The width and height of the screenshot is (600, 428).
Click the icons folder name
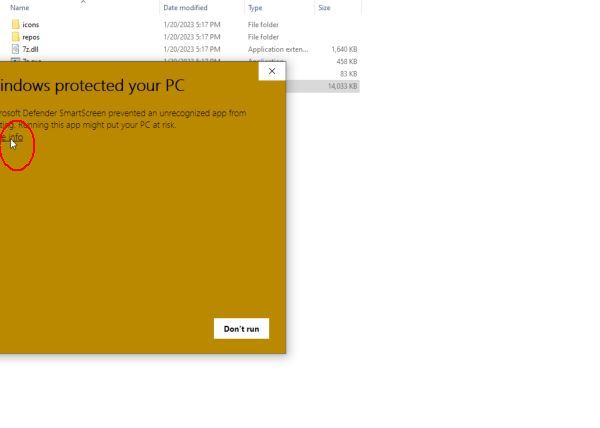tap(31, 24)
